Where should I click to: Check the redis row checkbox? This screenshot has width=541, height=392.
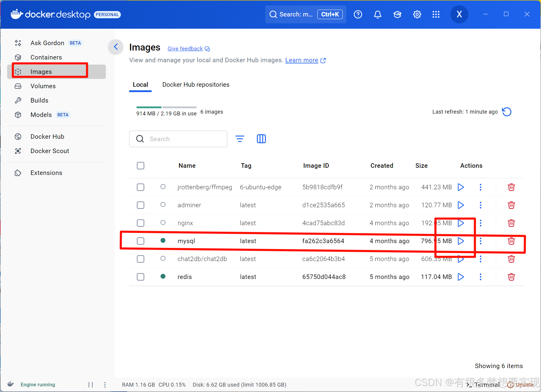141,277
